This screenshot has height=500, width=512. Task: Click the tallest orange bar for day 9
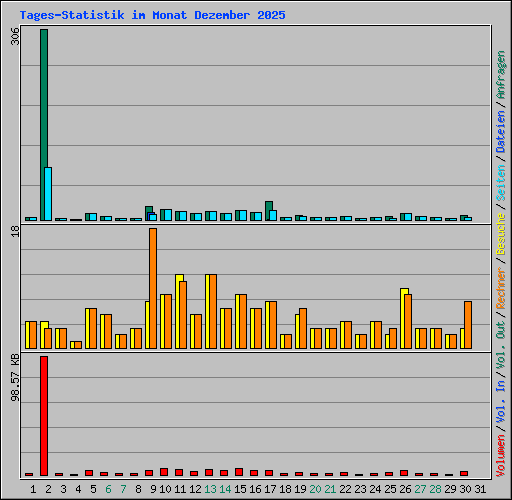153,288
